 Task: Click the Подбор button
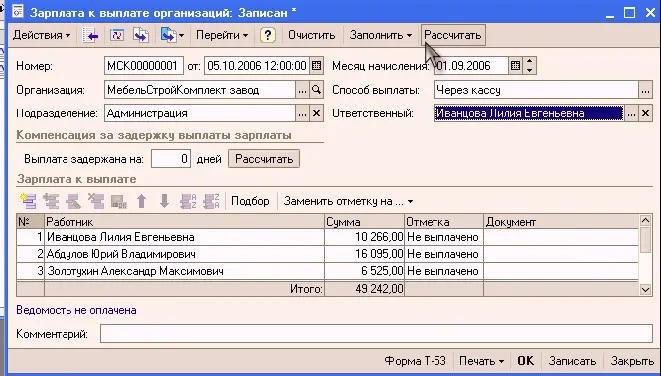[250, 201]
